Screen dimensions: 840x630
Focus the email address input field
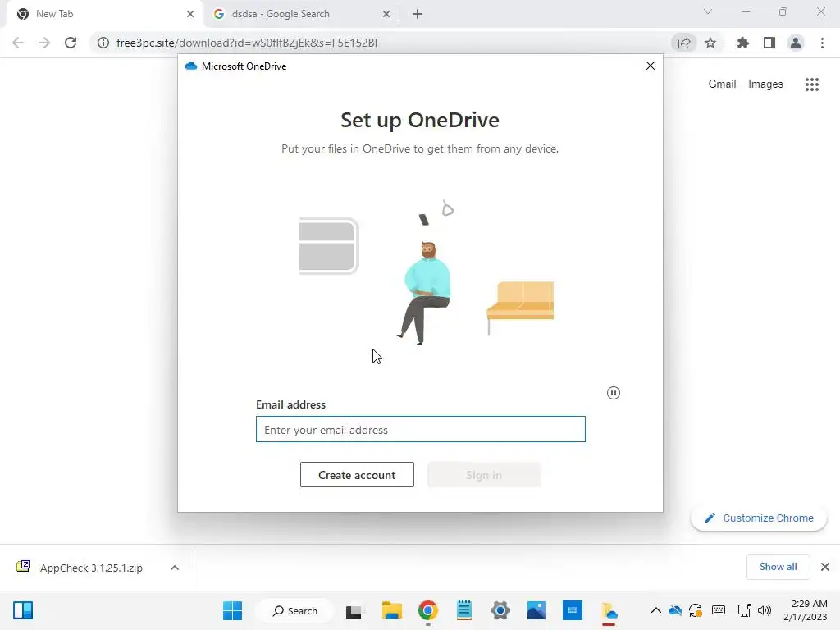click(421, 429)
